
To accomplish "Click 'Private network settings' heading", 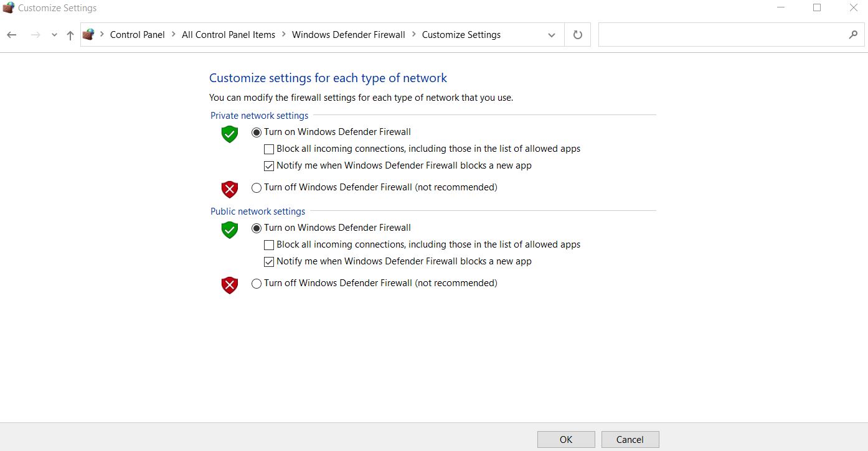I will pyautogui.click(x=260, y=116).
